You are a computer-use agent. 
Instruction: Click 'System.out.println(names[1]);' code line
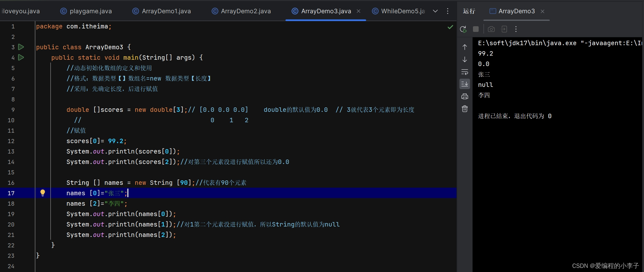[x=121, y=224]
